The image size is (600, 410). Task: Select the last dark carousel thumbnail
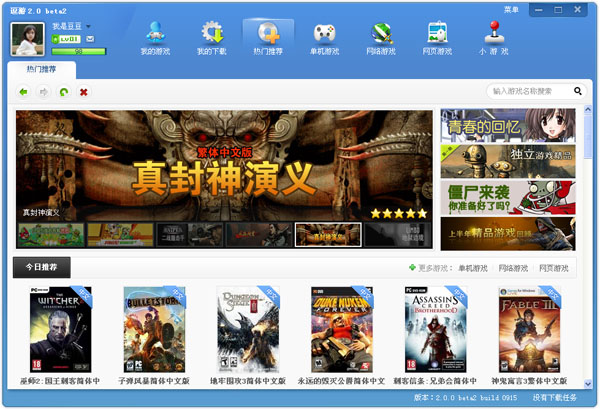click(x=398, y=235)
